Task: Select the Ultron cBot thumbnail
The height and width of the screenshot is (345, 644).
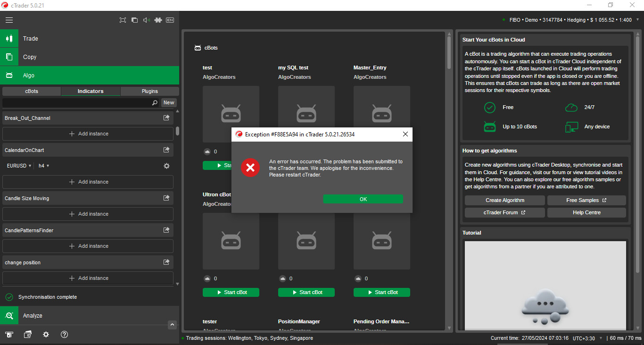Action: coord(231,241)
